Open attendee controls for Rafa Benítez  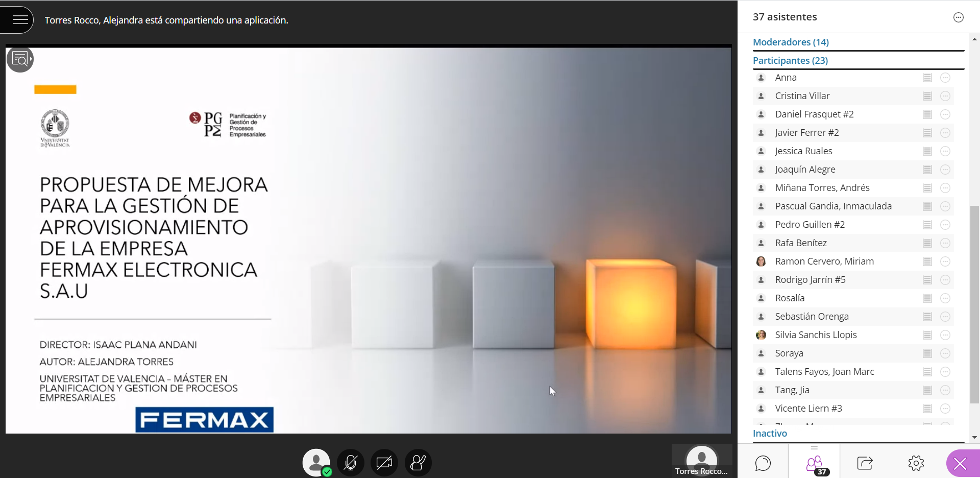coord(945,243)
